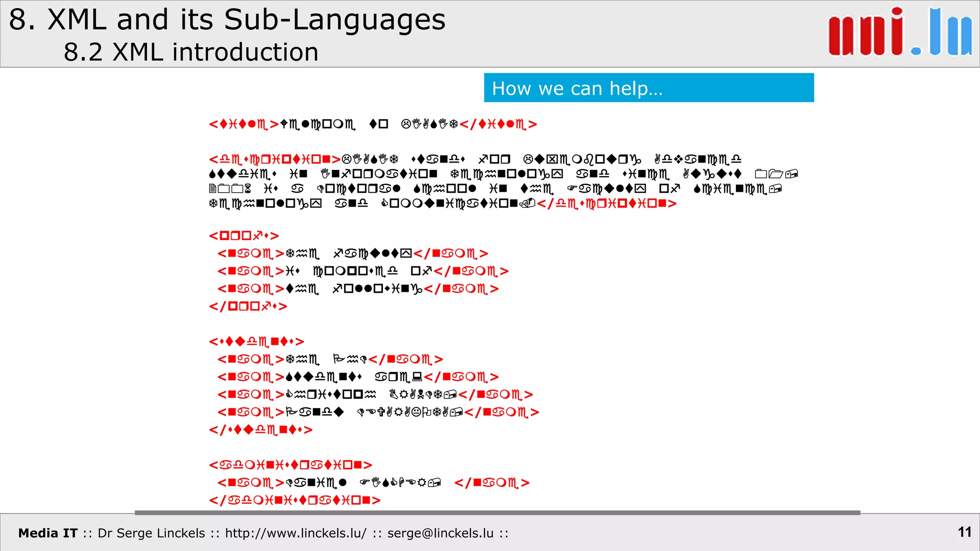
Task: Click the uni.lu logo
Action: coord(900,33)
